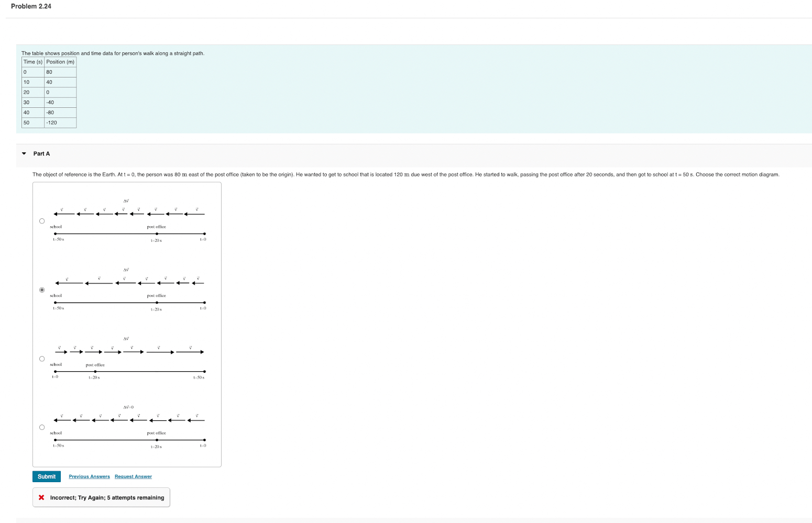Click the -120 position table cell
This screenshot has height=523, width=812.
point(51,123)
